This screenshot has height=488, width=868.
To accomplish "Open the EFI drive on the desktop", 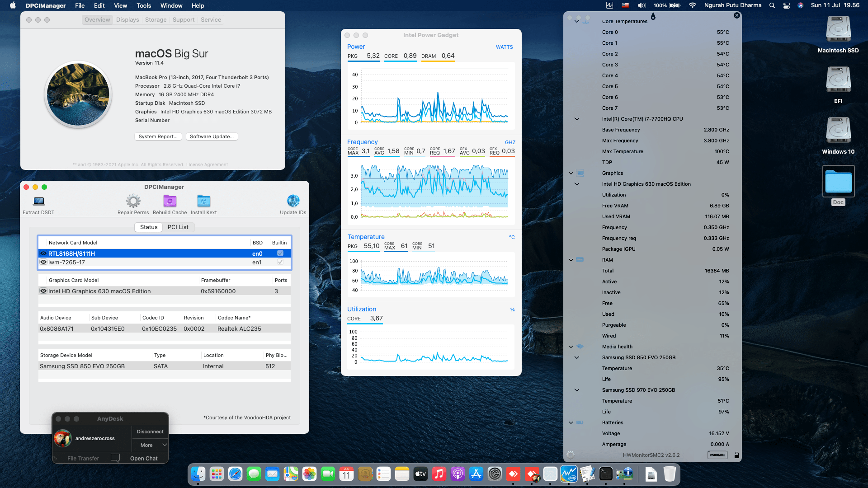I will tap(838, 80).
